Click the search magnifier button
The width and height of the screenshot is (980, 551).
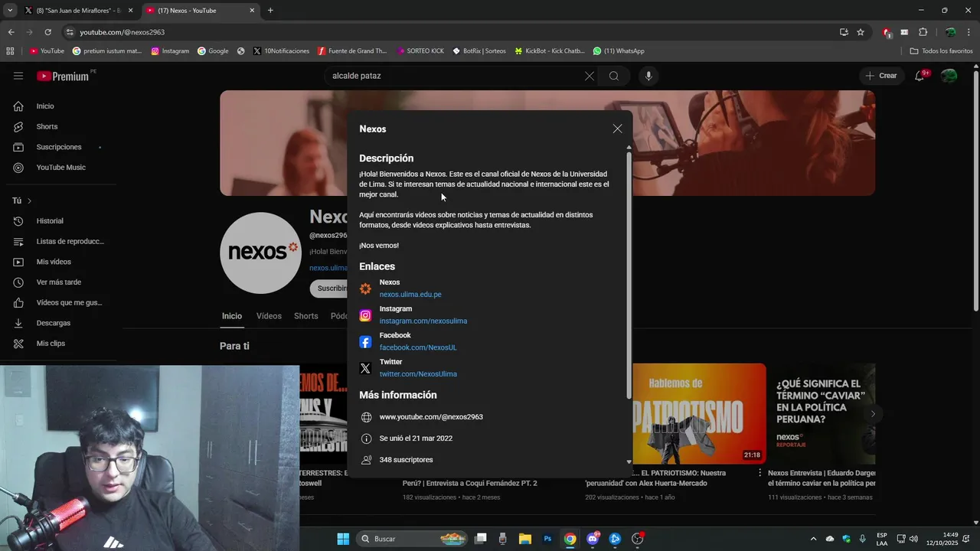click(614, 76)
